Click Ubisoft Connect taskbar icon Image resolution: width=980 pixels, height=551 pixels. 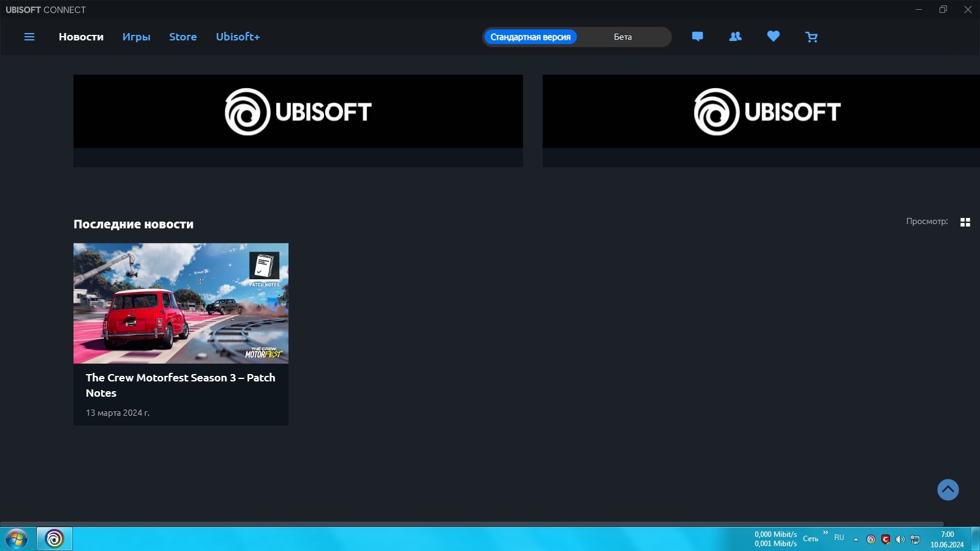click(55, 539)
